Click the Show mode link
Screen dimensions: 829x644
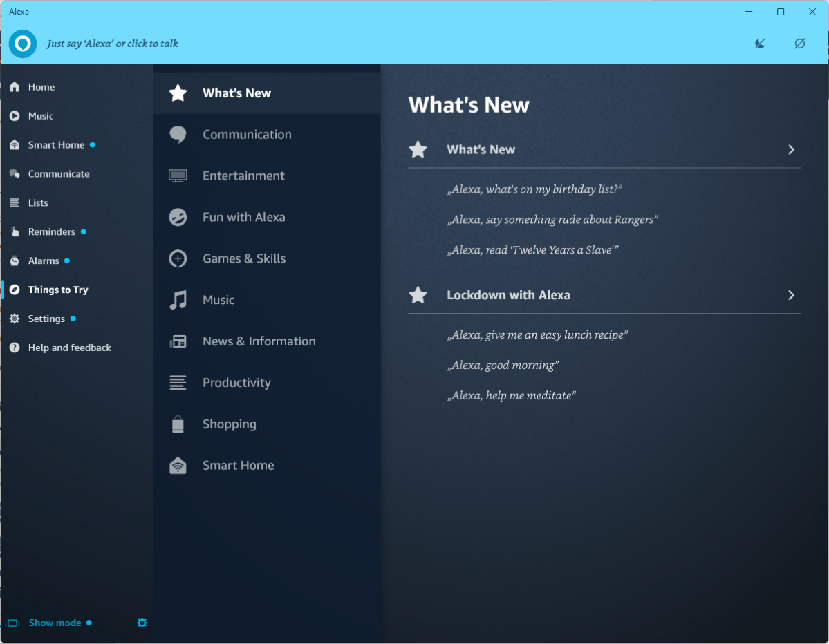55,623
